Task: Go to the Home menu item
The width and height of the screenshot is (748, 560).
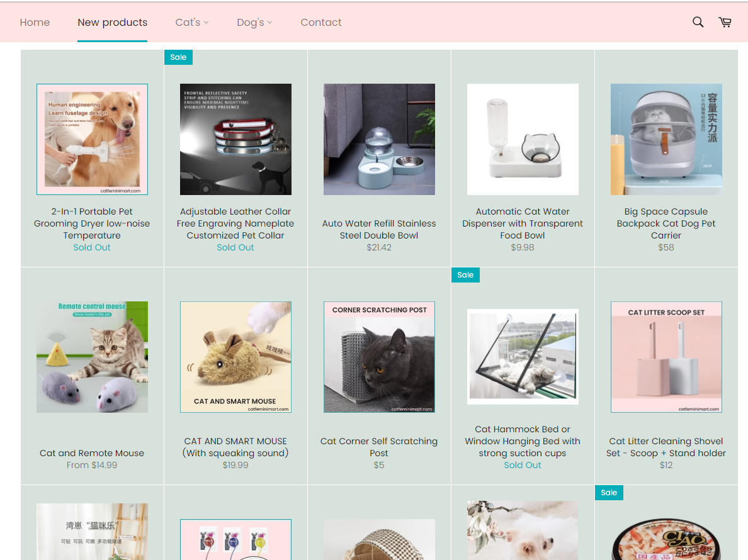Action: 35,23
